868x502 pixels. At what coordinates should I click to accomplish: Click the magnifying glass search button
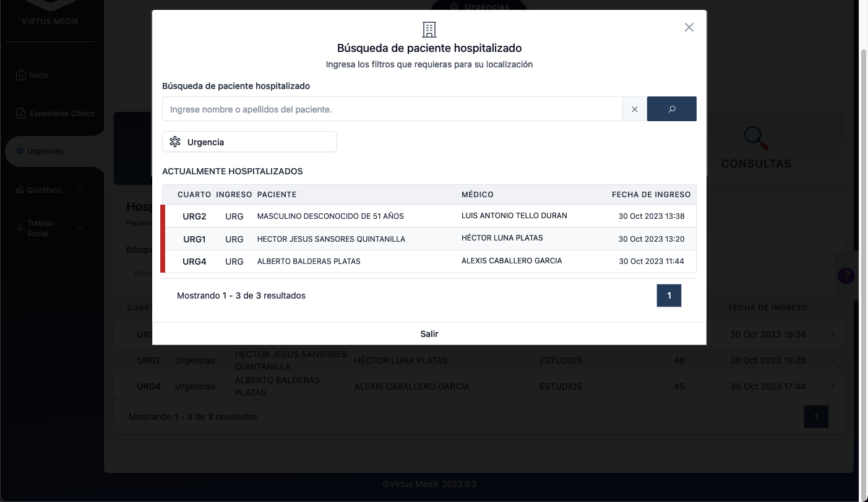click(671, 109)
